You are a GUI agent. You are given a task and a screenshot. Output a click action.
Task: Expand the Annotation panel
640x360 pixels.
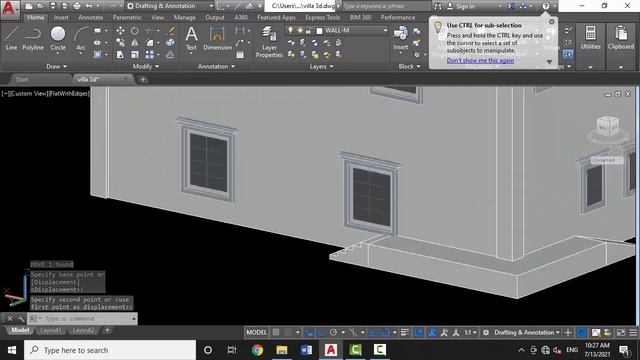[x=216, y=66]
